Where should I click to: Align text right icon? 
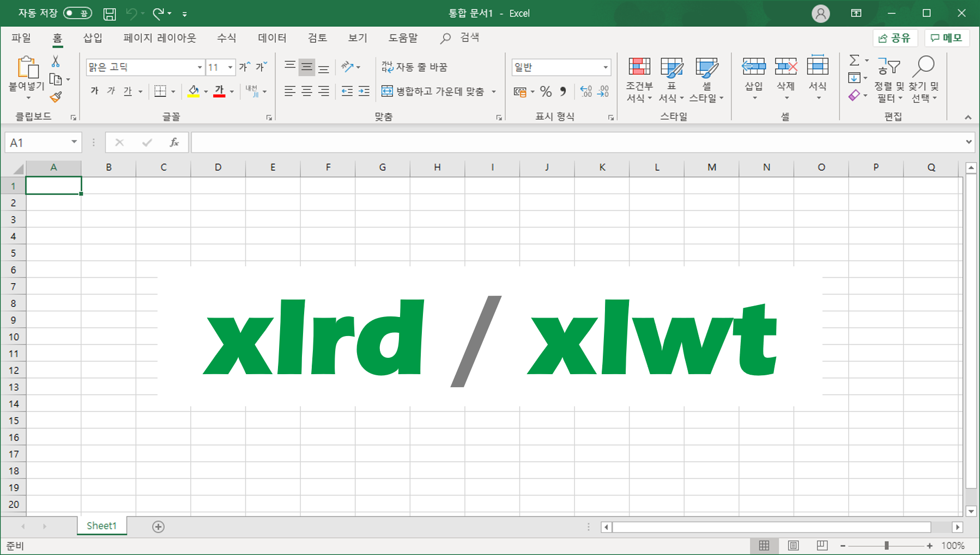(x=324, y=91)
